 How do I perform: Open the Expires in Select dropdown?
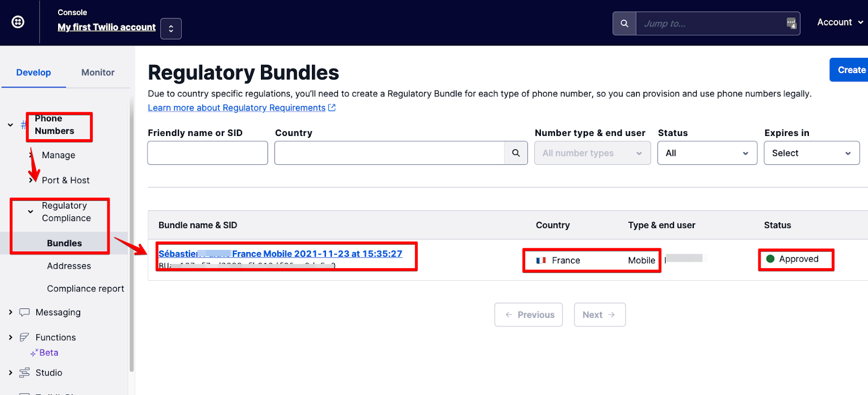pos(812,153)
